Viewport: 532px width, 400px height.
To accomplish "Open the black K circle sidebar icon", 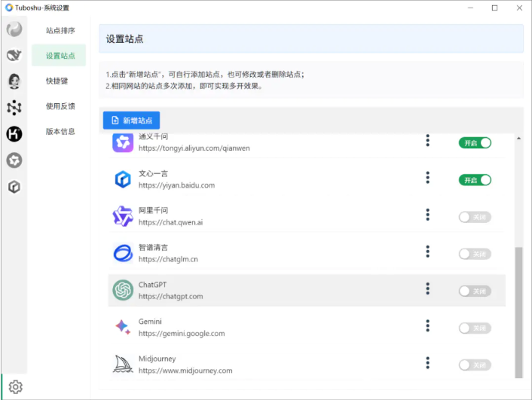I will pos(14,134).
